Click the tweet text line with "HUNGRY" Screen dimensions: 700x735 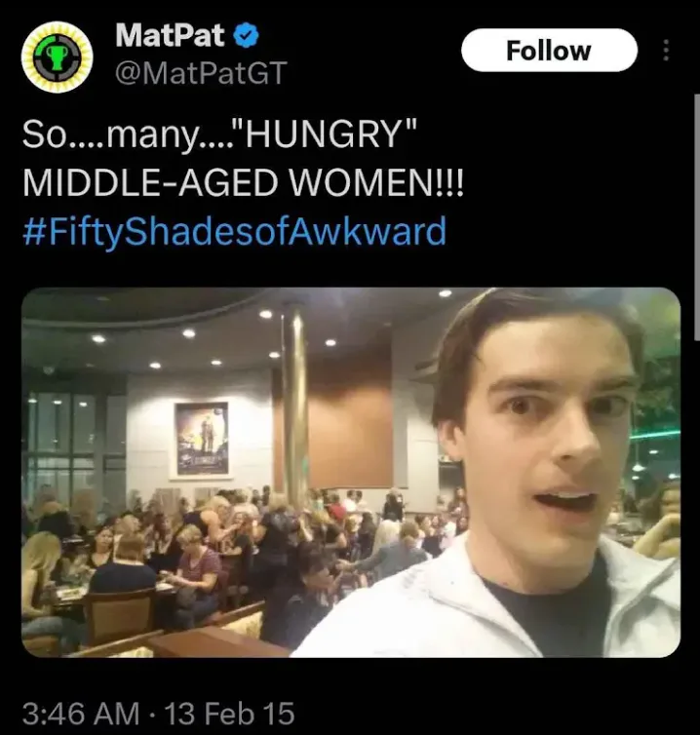point(219,135)
